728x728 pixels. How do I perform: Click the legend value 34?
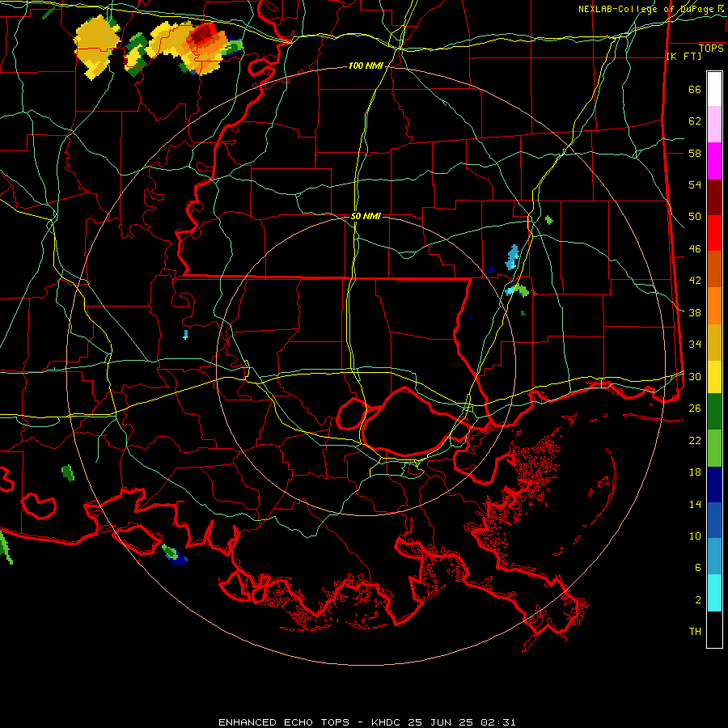[695, 345]
